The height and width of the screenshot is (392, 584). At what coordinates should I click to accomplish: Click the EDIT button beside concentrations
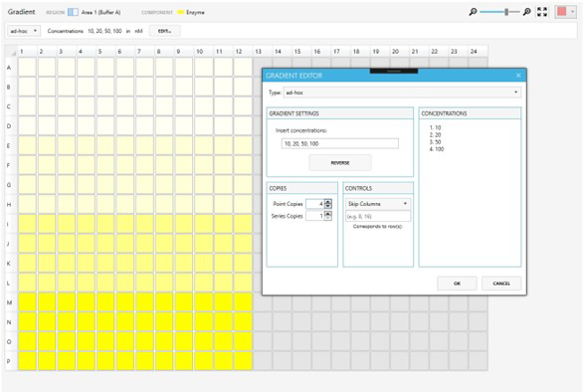[164, 31]
